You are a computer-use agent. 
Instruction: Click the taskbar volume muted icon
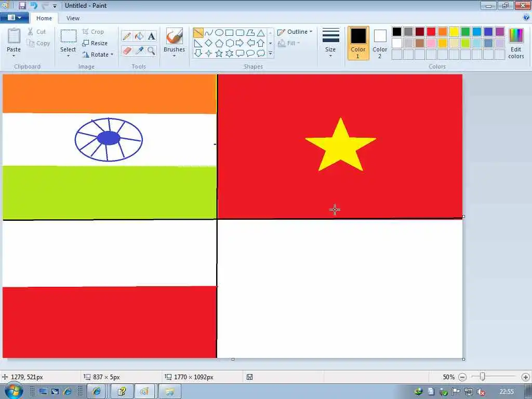[x=481, y=392]
